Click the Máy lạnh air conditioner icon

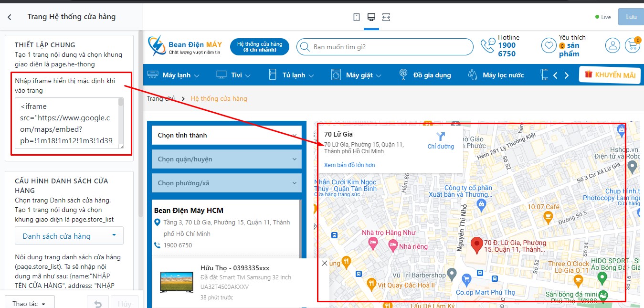(153, 74)
